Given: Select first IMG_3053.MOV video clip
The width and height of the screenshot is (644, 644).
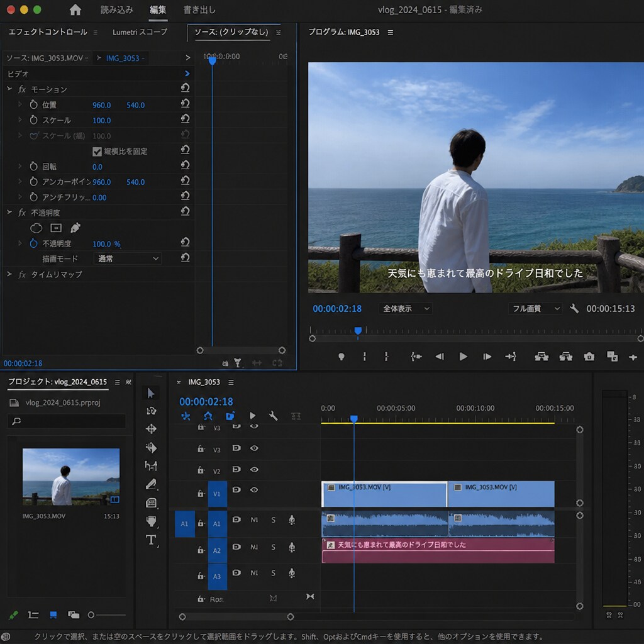Looking at the screenshot, I should pyautogui.click(x=384, y=494).
